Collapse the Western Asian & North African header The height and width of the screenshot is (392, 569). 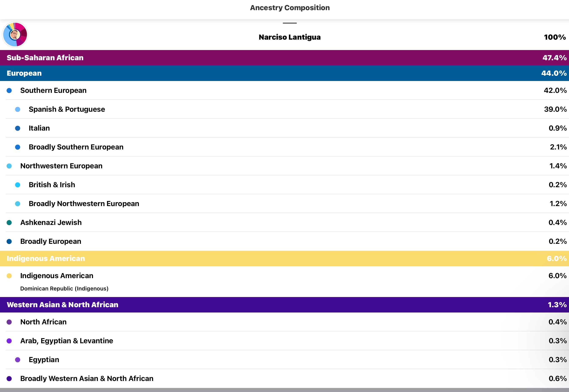pyautogui.click(x=284, y=305)
